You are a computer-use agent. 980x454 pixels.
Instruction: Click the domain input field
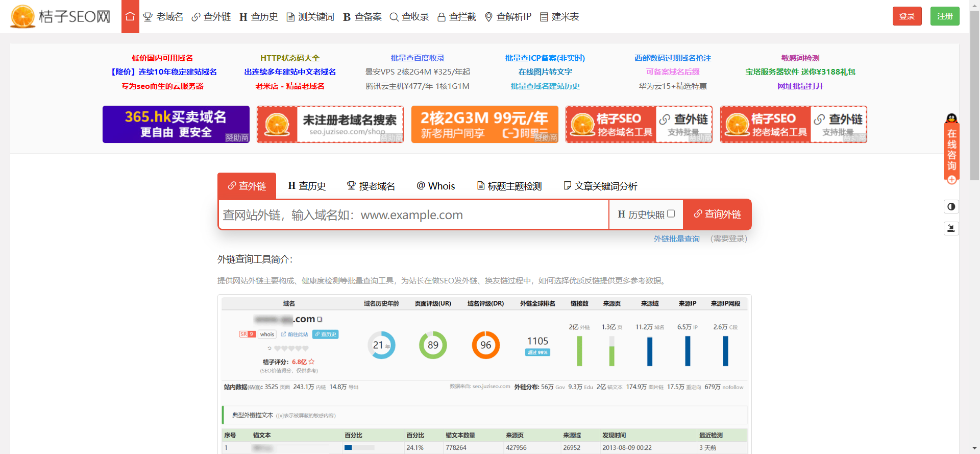[x=413, y=215]
